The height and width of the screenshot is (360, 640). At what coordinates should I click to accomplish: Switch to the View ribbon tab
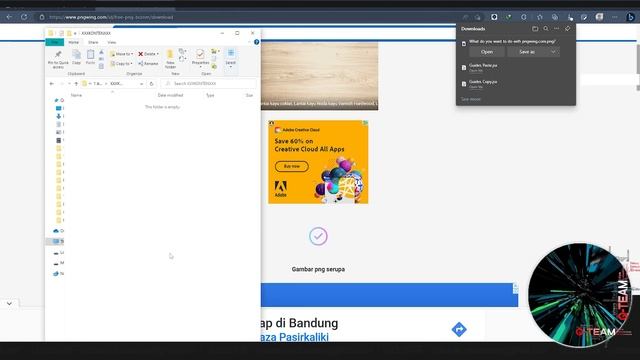[x=111, y=42]
